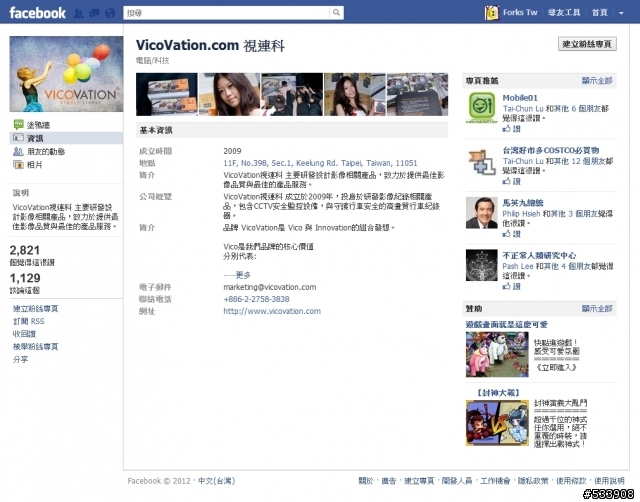640x502 pixels.
Task: Open the 遊戲畫面就是這麼可愛 ad title
Action: [507, 324]
